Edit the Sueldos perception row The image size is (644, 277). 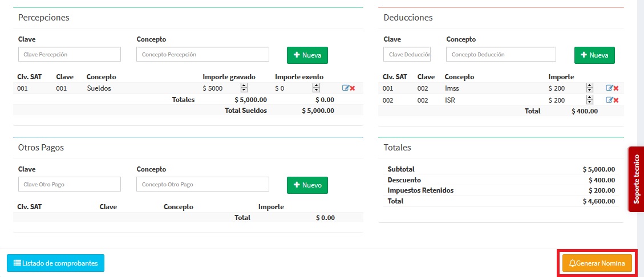pos(346,88)
